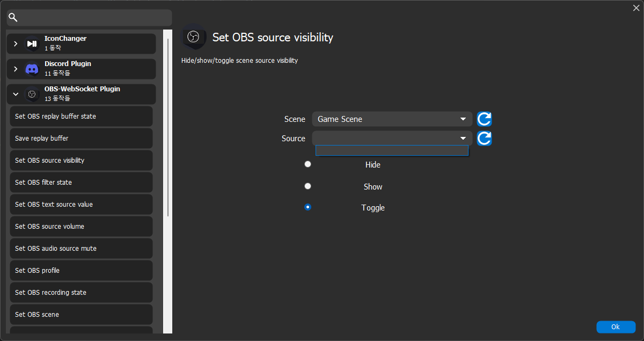Screen dimensions: 644x341
Task: Click the Source filter text field
Action: (392, 150)
